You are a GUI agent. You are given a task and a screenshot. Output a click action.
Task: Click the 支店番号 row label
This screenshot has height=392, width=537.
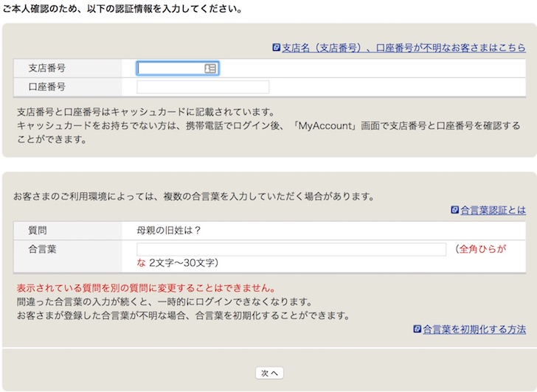(47, 68)
